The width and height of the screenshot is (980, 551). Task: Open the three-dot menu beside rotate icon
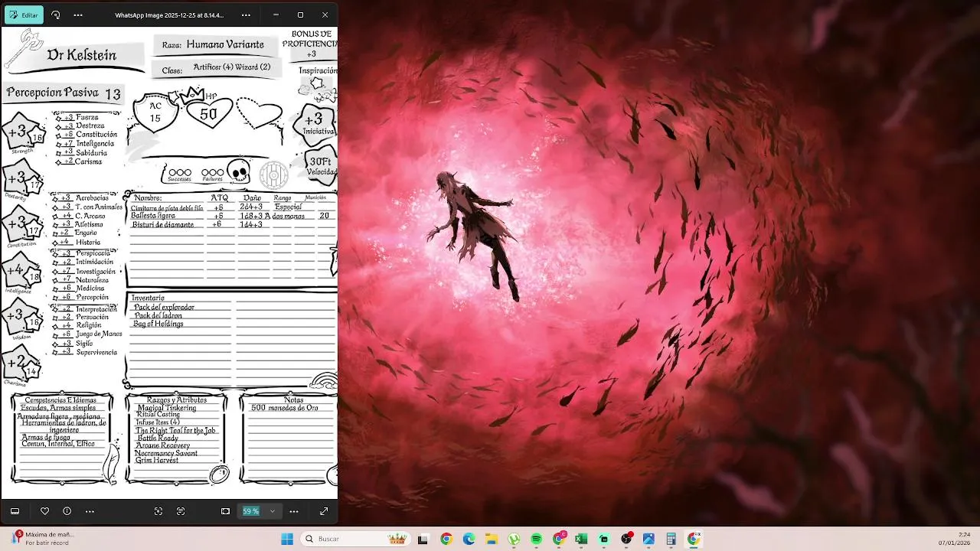[x=78, y=15]
